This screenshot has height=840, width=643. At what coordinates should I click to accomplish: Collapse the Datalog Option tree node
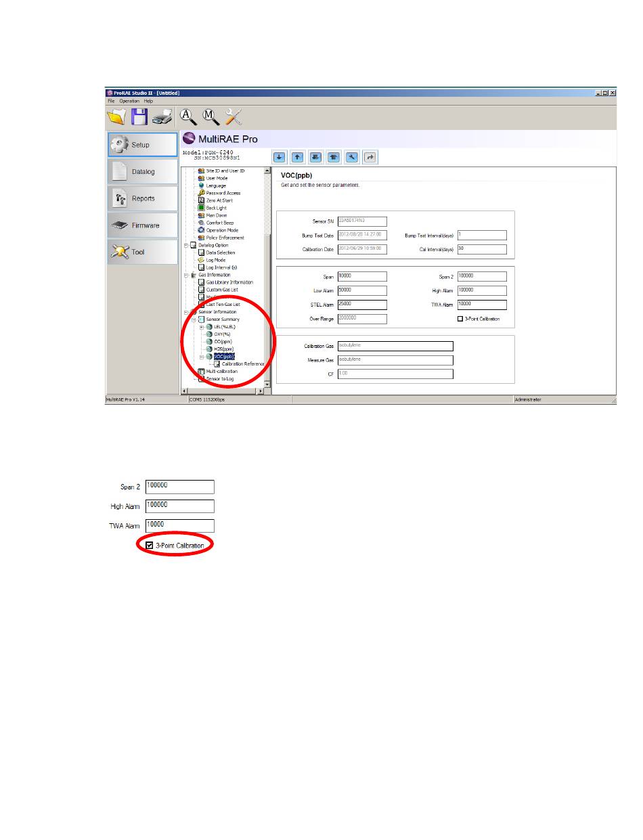tap(185, 245)
